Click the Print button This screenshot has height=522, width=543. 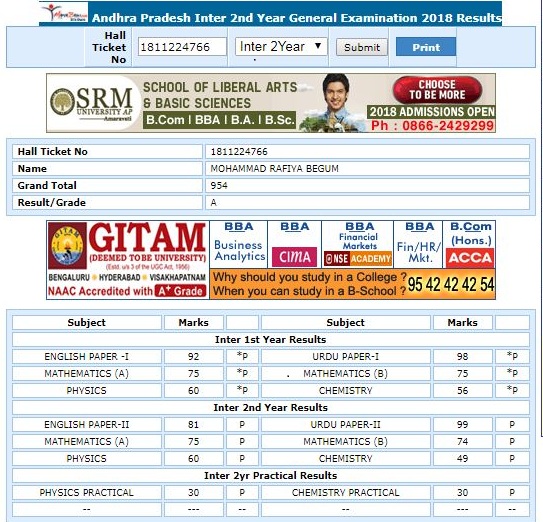426,47
